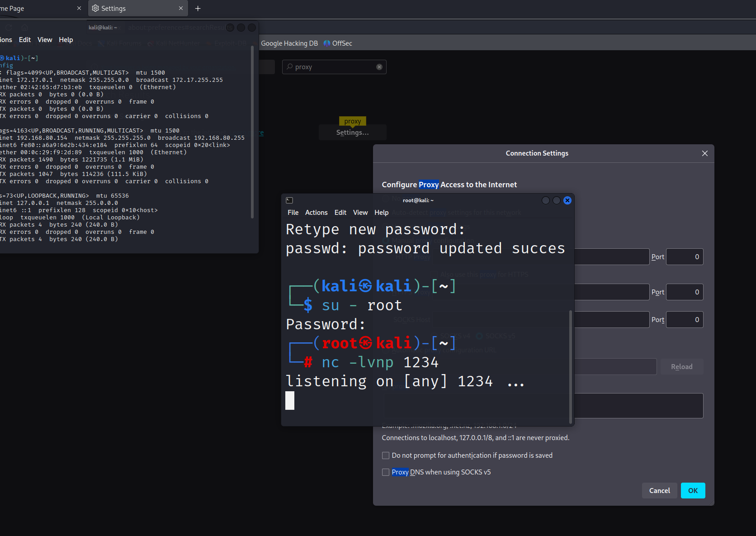756x536 pixels.
Task: Click the SOCKS host Port field
Action: (685, 320)
